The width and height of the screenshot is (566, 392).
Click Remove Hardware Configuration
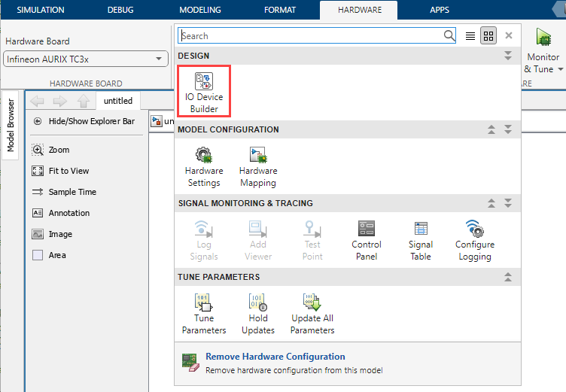(275, 357)
